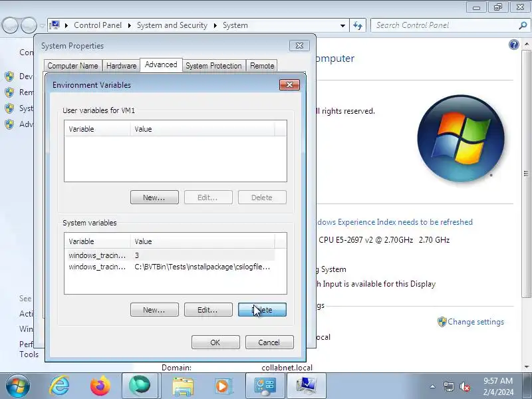Open Control Panel help question mark
Screen dimensions: 532x399
(513, 45)
